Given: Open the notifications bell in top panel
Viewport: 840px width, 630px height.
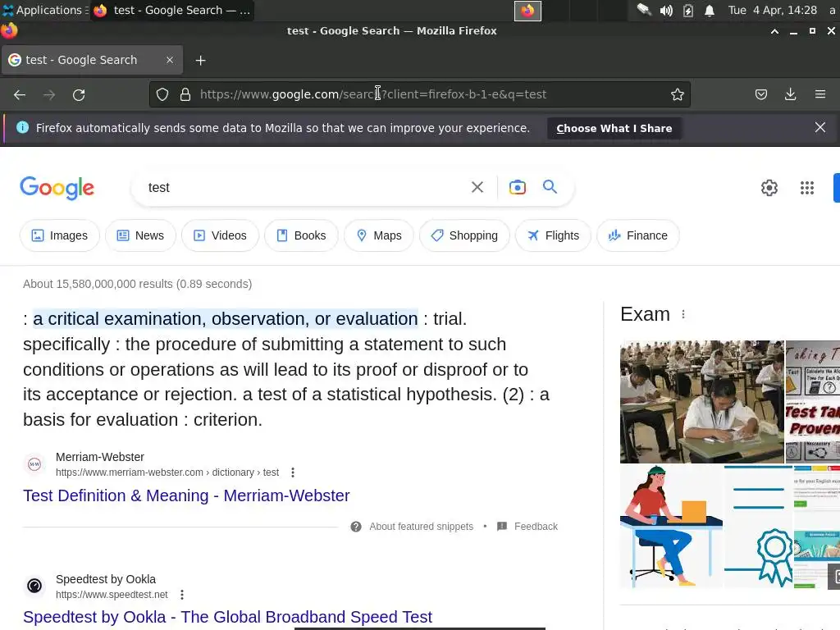Looking at the screenshot, I should (710, 11).
